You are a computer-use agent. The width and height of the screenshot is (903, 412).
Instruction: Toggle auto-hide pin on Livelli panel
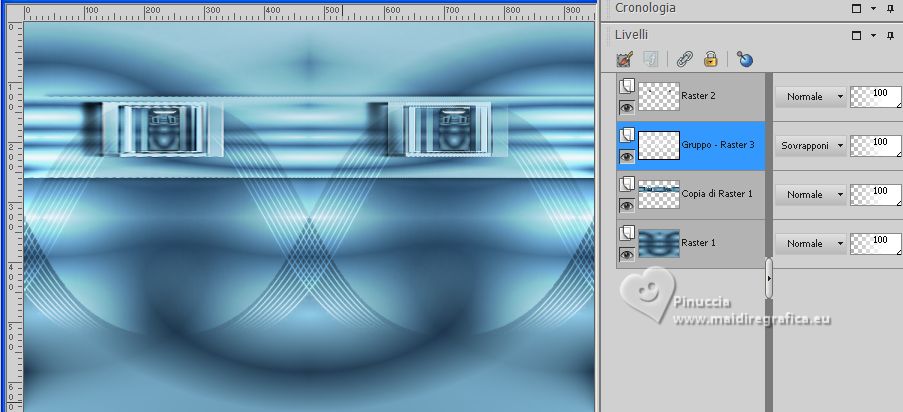890,35
